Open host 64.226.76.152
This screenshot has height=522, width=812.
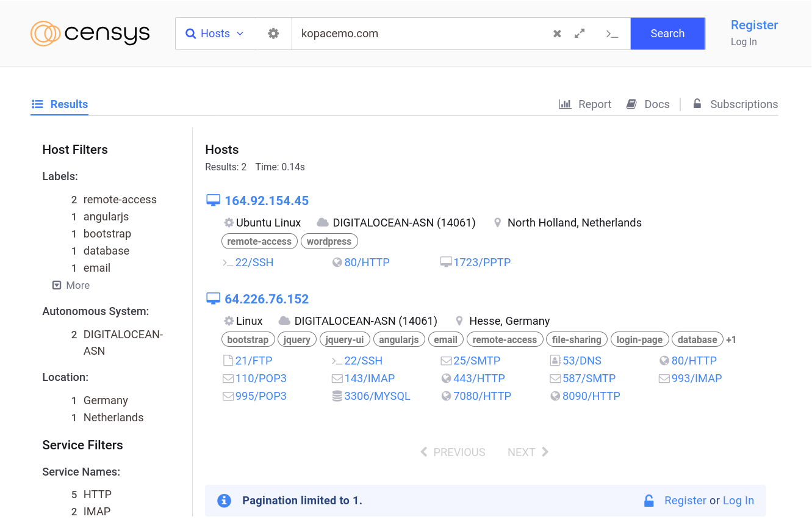pos(267,299)
